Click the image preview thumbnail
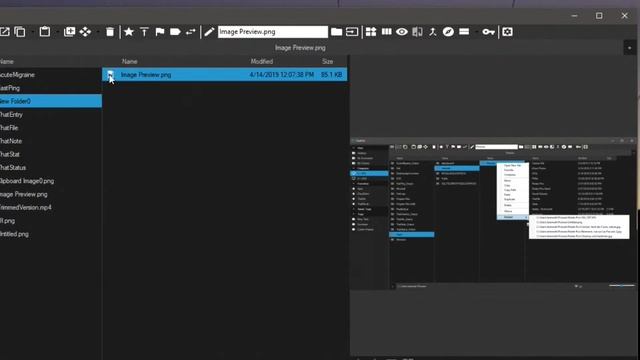This screenshot has width=640, height=360. tap(493, 213)
